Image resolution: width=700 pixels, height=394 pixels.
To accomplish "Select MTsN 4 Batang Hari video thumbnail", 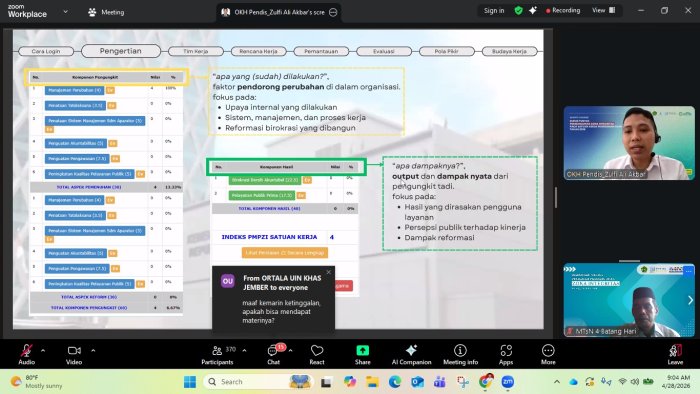I will [x=629, y=300].
